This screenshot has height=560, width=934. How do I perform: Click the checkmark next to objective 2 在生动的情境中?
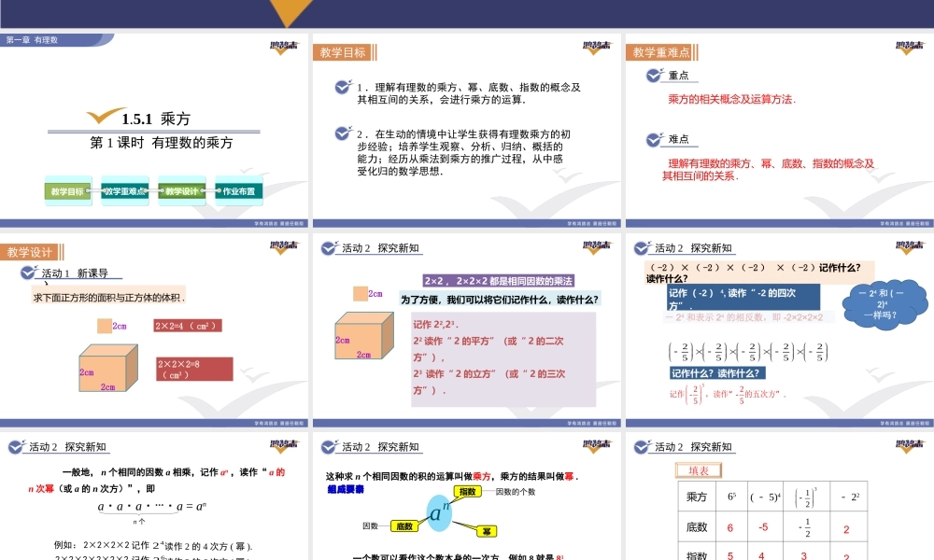pos(344,133)
